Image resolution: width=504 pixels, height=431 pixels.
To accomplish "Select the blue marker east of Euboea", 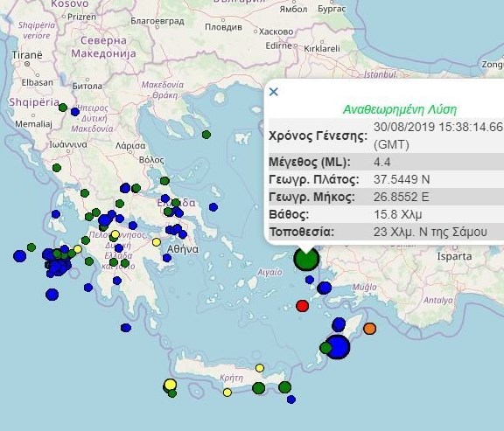I will coord(213,207).
